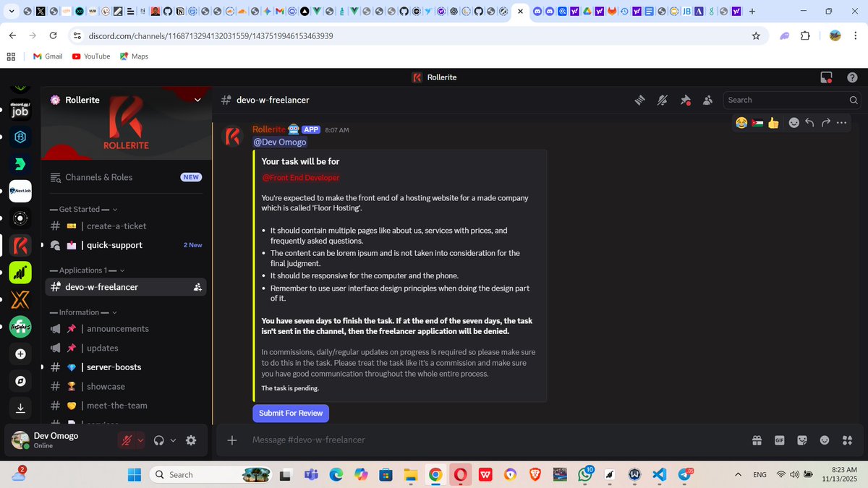Click the Discord Search field
Image resolution: width=868 pixels, height=488 pixels.
click(x=793, y=100)
